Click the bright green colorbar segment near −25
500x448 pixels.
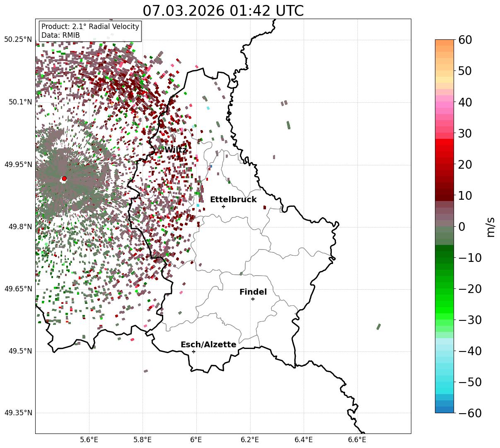tap(444, 304)
